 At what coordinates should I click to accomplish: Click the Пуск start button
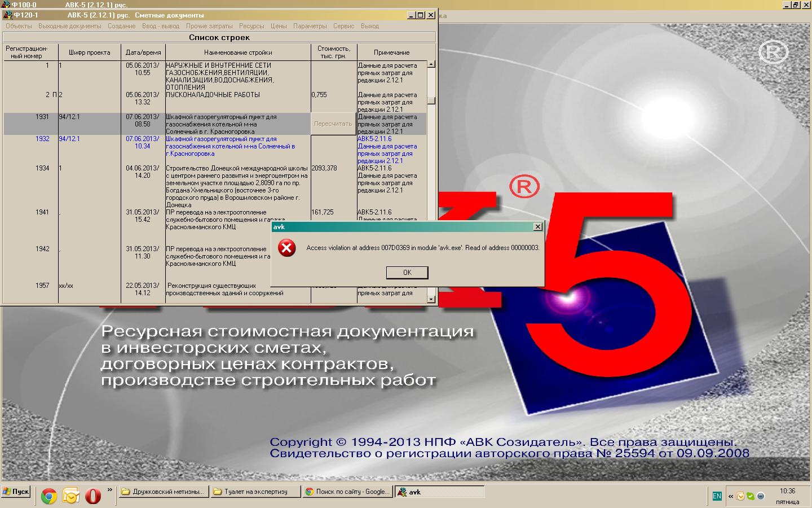click(x=16, y=492)
